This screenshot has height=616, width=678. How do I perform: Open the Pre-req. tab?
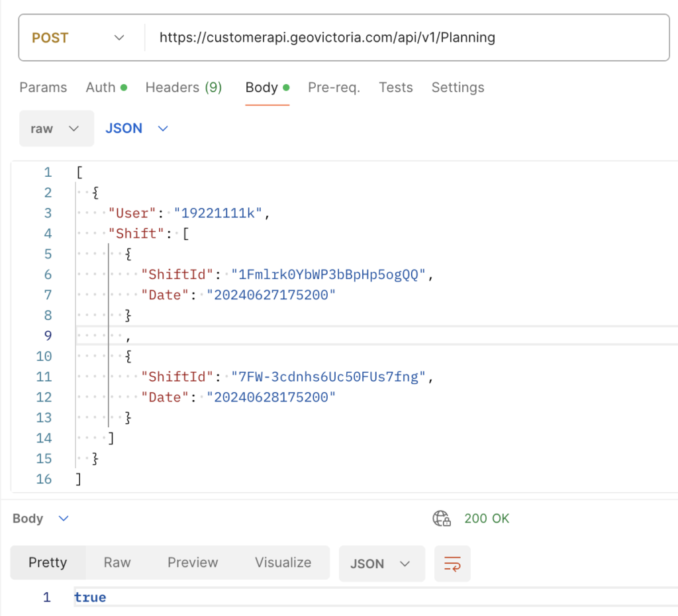334,87
